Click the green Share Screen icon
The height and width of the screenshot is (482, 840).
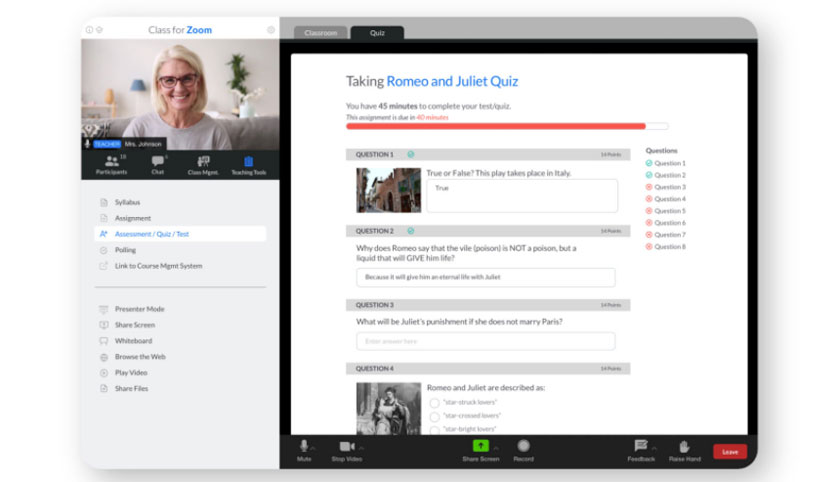coord(481,446)
